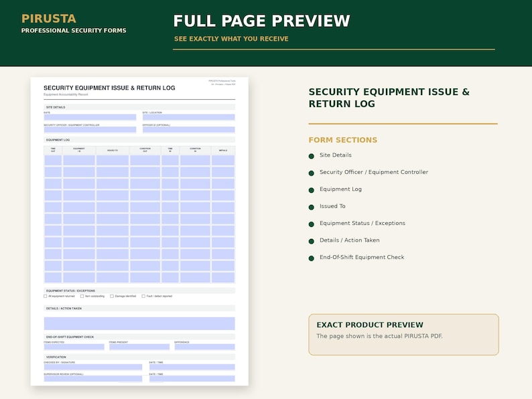Click the form's title 'Security Equipment Issue & Return Log'
This screenshot has height=399, width=532.
point(109,88)
